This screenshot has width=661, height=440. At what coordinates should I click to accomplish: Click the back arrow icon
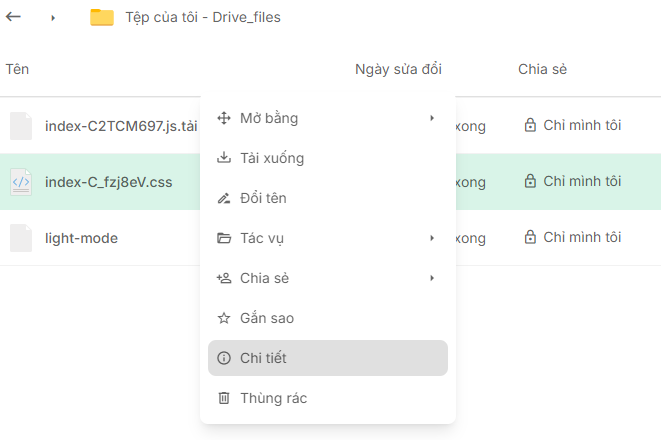[x=14, y=17]
